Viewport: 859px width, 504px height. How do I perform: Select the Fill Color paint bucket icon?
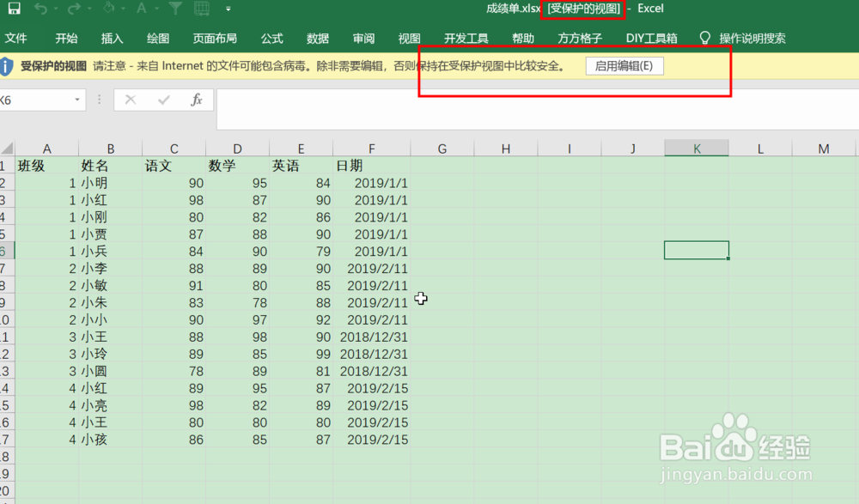[107, 9]
